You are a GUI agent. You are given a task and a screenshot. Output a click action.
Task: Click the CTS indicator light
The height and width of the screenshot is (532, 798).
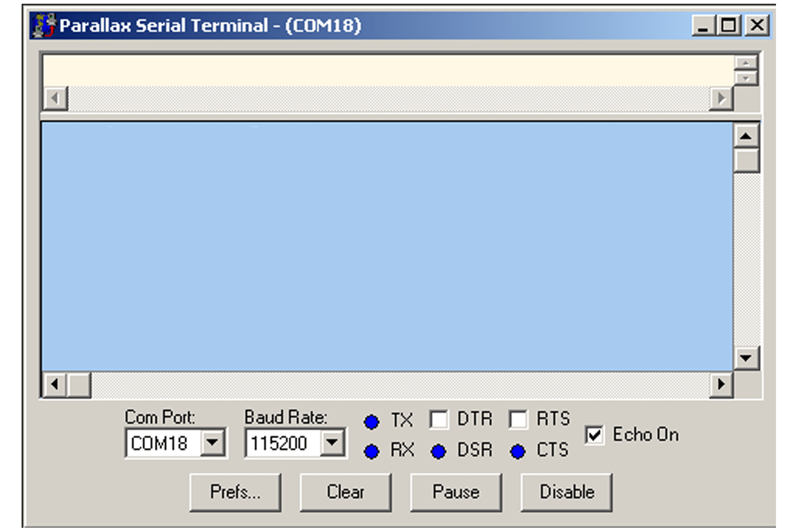tap(518, 451)
